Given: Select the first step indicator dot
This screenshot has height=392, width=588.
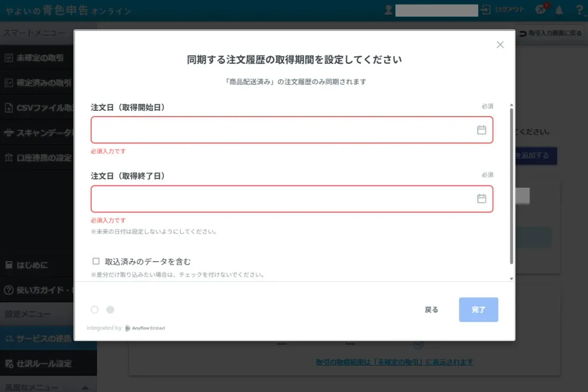Looking at the screenshot, I should click(95, 309).
